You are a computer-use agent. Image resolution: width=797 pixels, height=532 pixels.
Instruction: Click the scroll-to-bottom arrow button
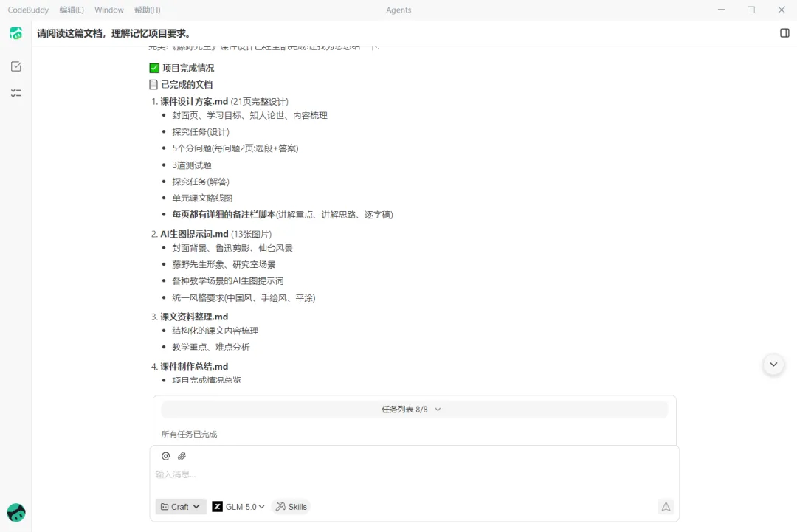(x=773, y=365)
